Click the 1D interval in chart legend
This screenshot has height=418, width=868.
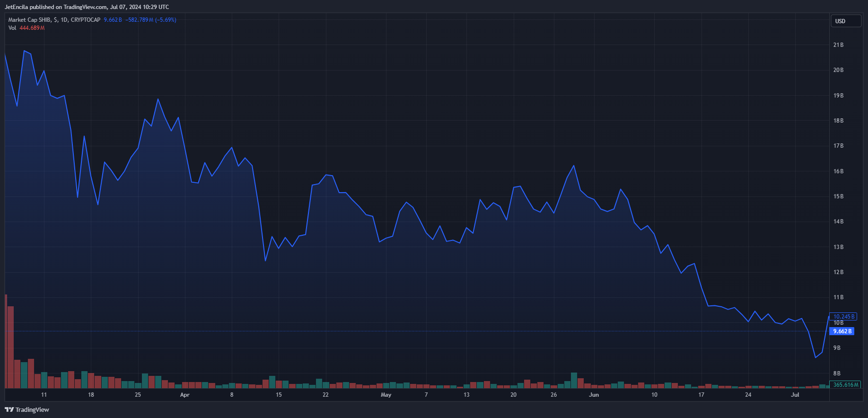pos(64,20)
